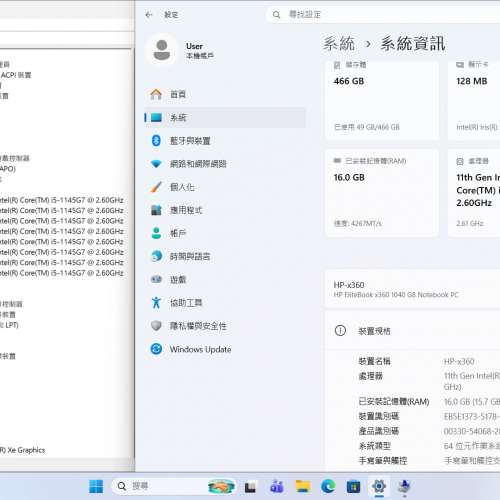The image size is (500, 500).
Task: Click 系統 in the breadcrumb
Action: 339,44
